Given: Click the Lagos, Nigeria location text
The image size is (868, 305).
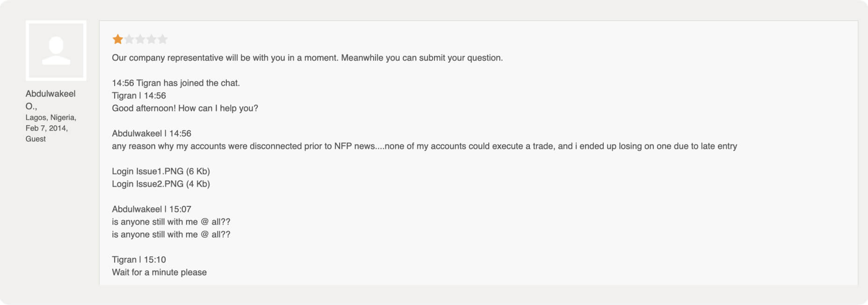Looking at the screenshot, I should [x=51, y=117].
